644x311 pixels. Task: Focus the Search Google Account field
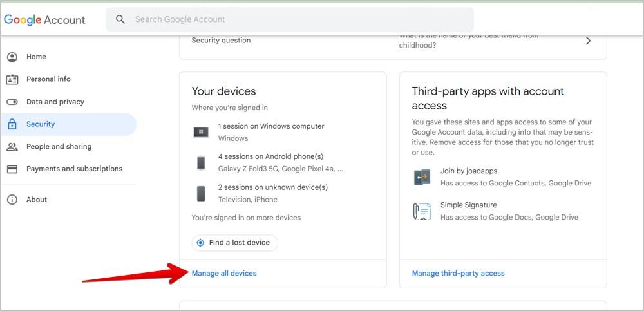(290, 19)
